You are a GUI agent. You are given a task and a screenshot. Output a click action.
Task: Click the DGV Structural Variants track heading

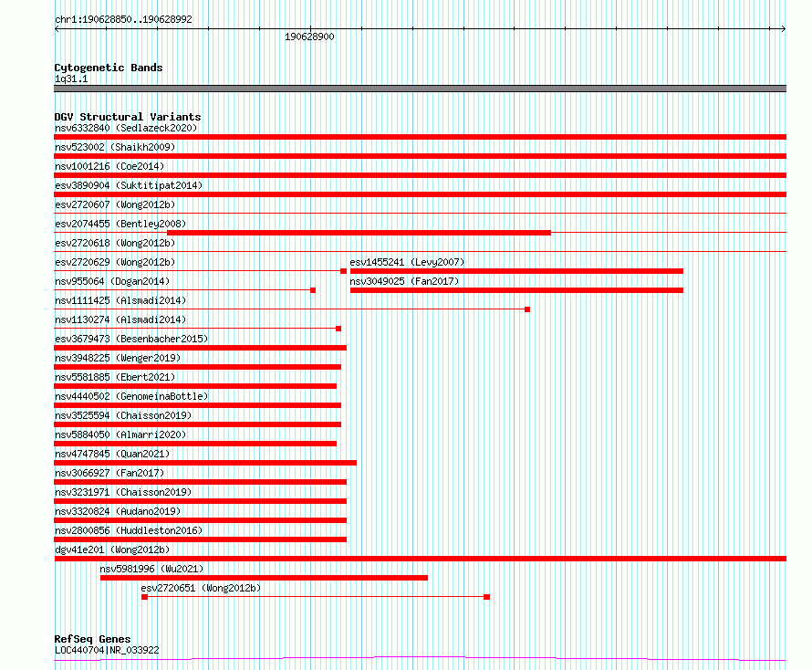128,117
